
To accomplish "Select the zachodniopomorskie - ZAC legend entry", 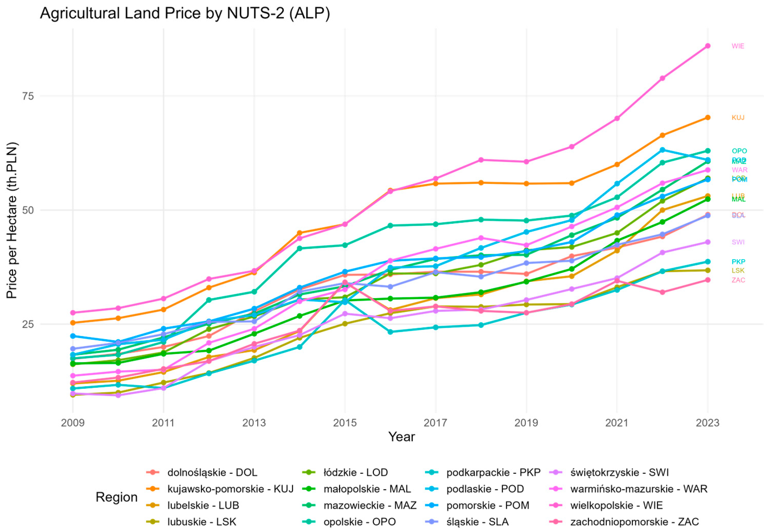I will [634, 522].
